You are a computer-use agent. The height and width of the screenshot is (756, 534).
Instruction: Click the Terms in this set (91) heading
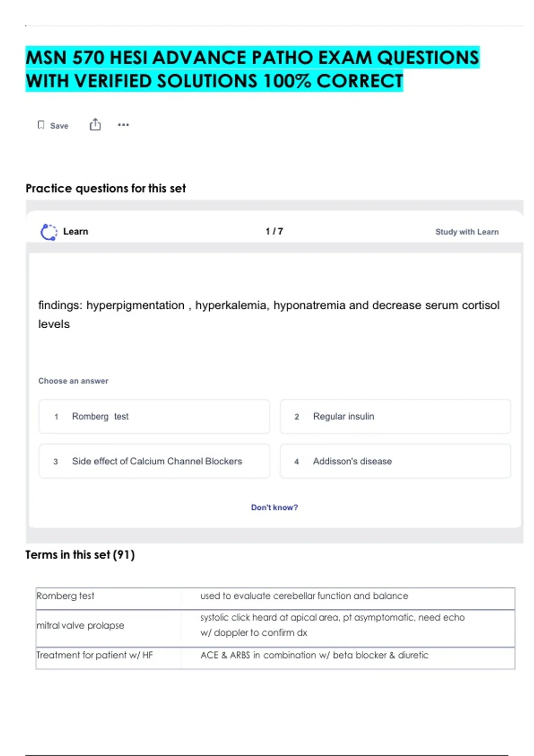[80, 555]
